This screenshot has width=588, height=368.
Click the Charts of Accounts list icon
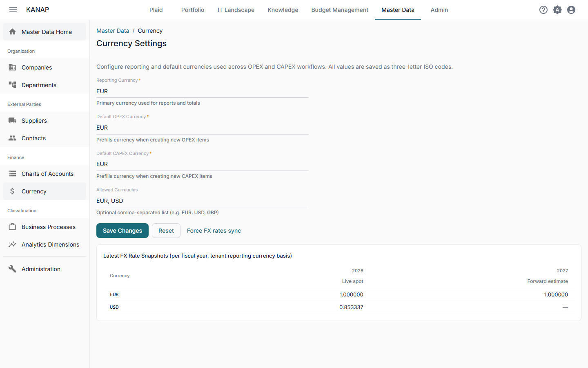pos(13,174)
